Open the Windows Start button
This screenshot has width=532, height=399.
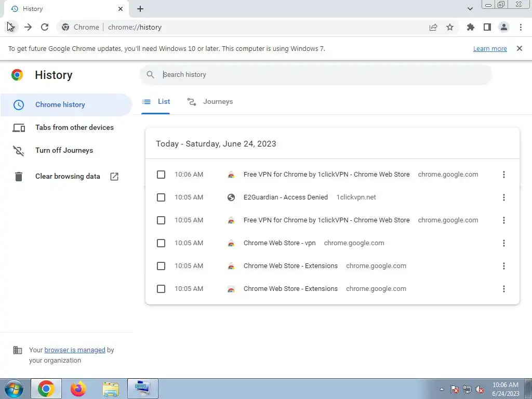click(x=14, y=389)
